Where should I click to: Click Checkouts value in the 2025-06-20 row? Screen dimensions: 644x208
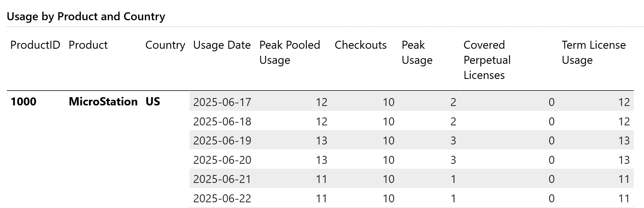(x=388, y=160)
